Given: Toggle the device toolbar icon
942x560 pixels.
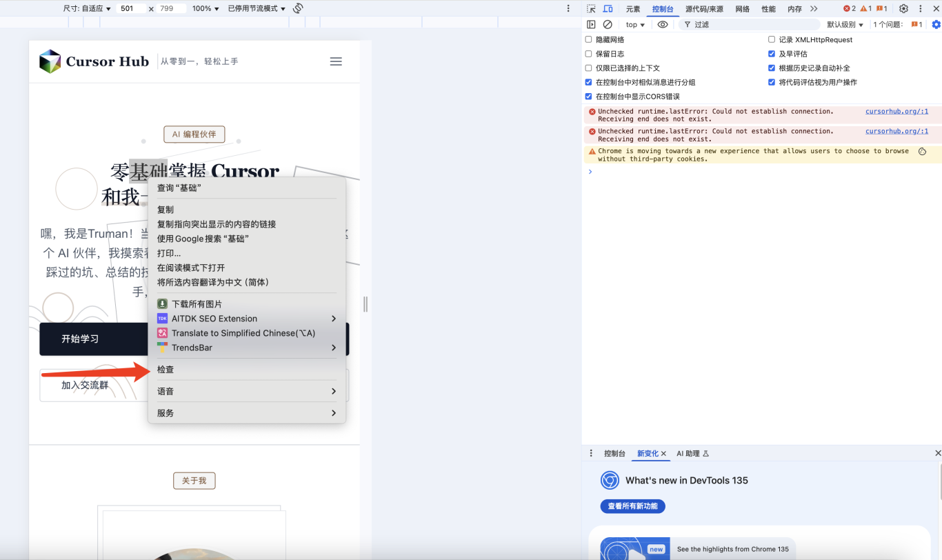Looking at the screenshot, I should click(x=608, y=8).
